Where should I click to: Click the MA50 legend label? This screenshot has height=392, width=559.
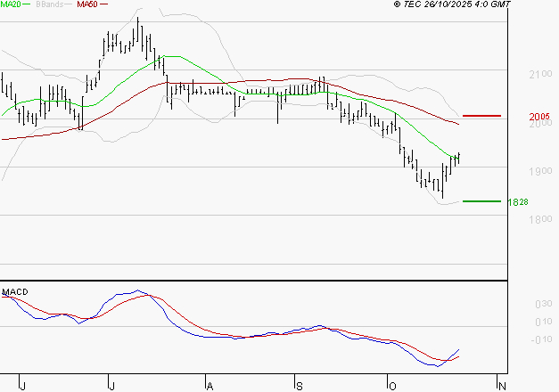coord(87,4)
